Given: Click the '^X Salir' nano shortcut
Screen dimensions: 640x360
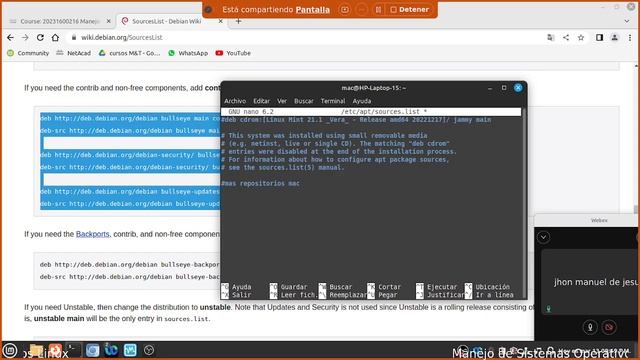Looking at the screenshot, I should pyautogui.click(x=237, y=295).
